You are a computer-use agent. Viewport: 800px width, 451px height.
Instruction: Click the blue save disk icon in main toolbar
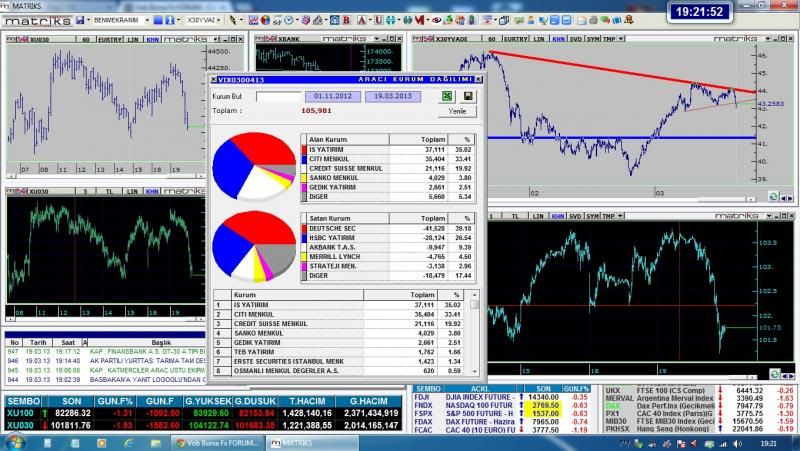pyautogui.click(x=80, y=20)
